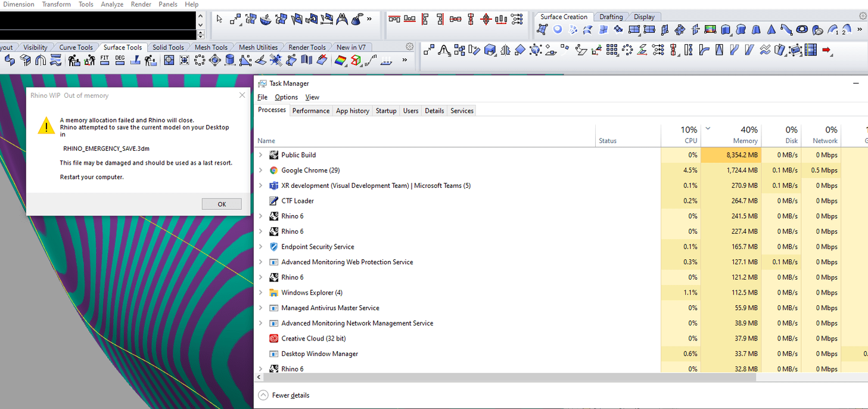Click the Fillet Surface icon in Surface Tools
Image resolution: width=868 pixels, height=409 pixels.
tap(10, 60)
